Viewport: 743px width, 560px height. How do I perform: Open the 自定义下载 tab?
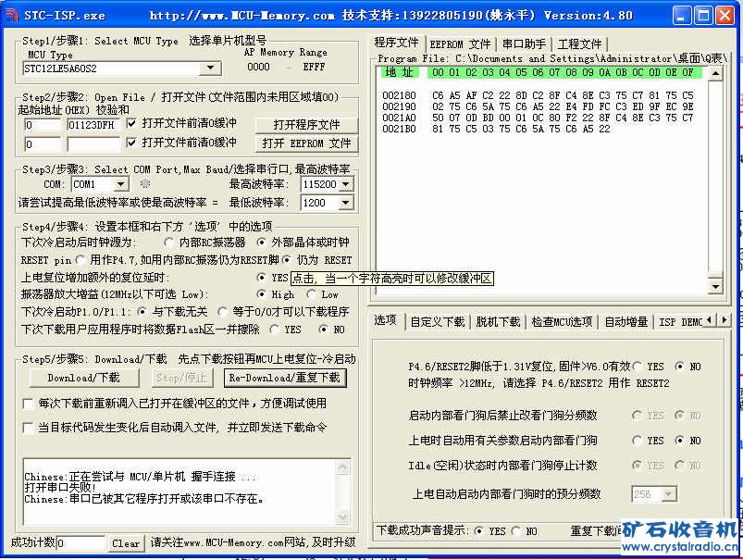point(437,322)
